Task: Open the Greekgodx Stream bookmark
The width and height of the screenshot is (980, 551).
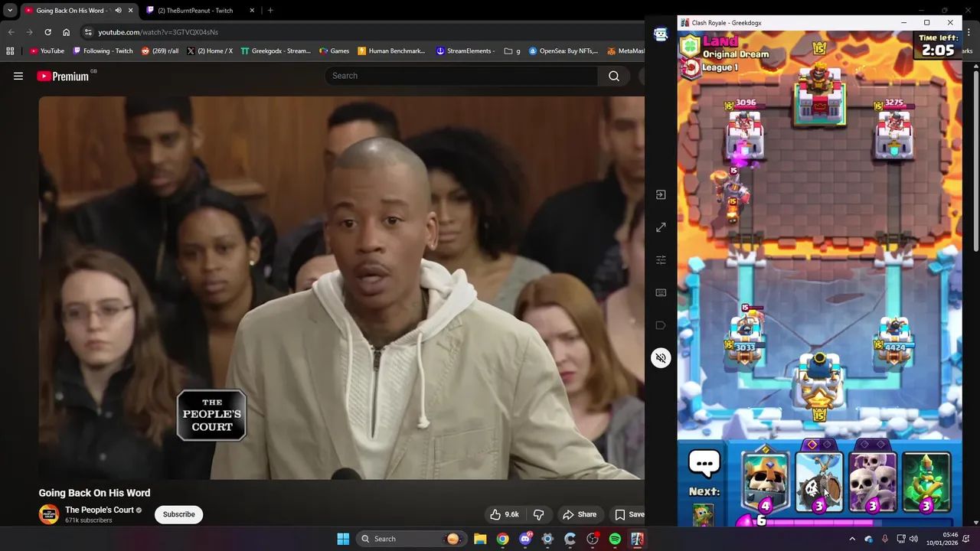Action: click(276, 51)
